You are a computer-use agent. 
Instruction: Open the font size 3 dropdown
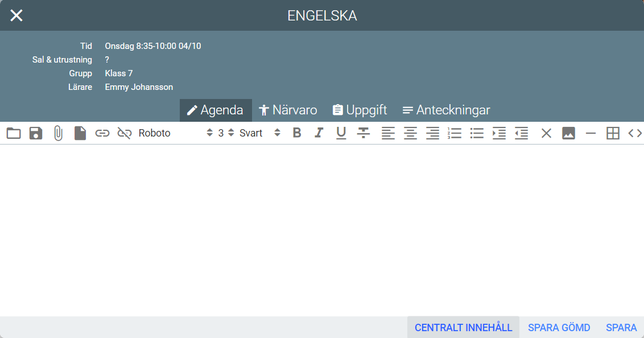pos(226,133)
